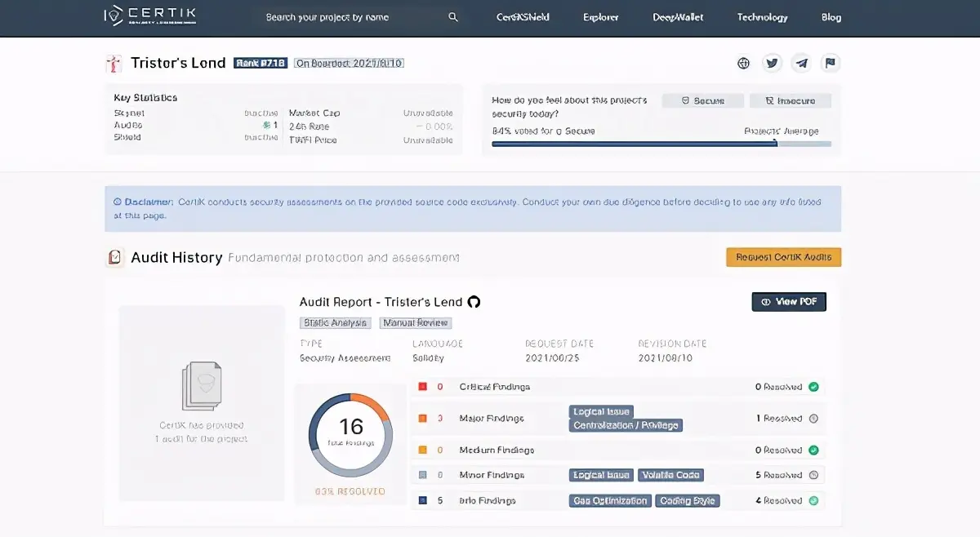The height and width of the screenshot is (537, 980).
Task: Click the Audit History clipboard icon
Action: coord(115,257)
